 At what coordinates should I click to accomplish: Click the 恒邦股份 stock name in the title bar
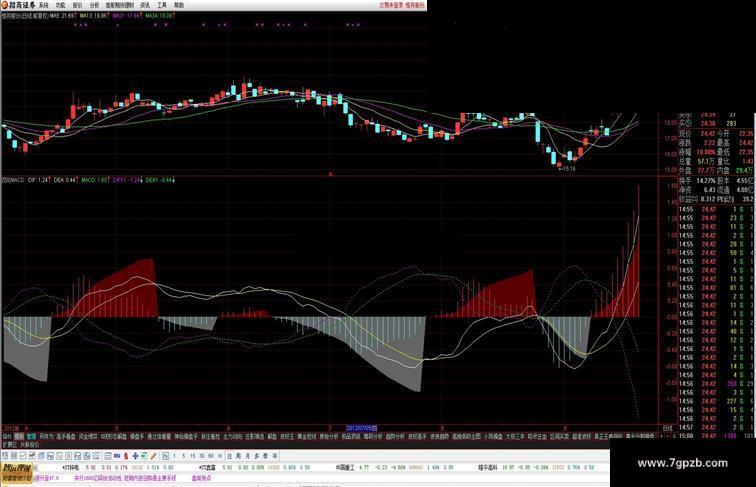415,5
